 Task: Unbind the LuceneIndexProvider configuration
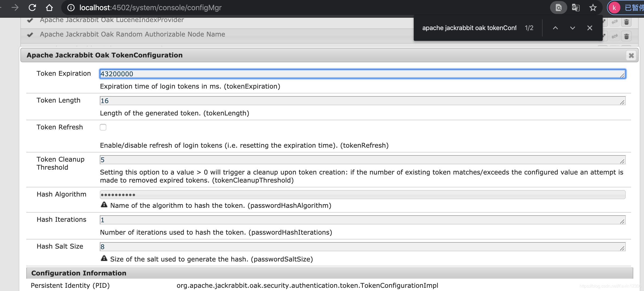point(614,22)
